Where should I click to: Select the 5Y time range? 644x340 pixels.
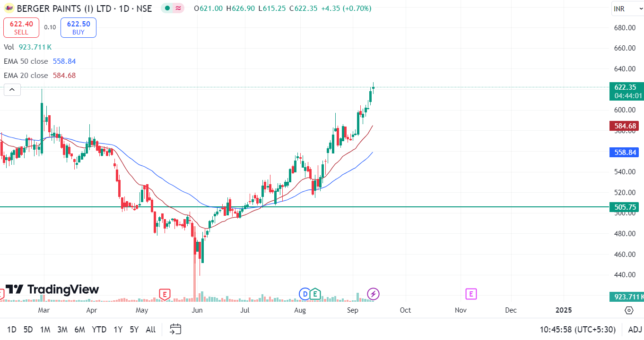(134, 330)
